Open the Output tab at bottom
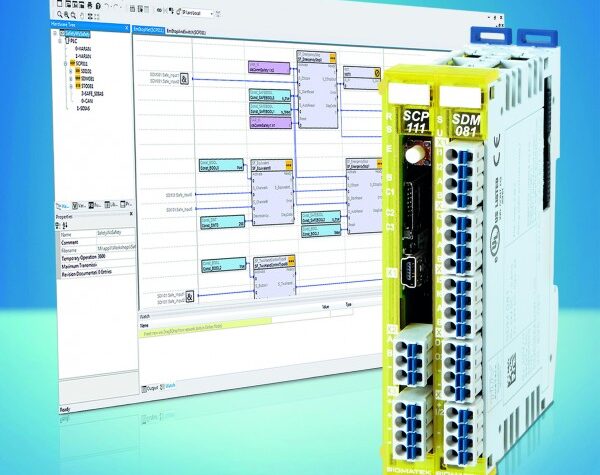This screenshot has width=600, height=475. pyautogui.click(x=150, y=388)
